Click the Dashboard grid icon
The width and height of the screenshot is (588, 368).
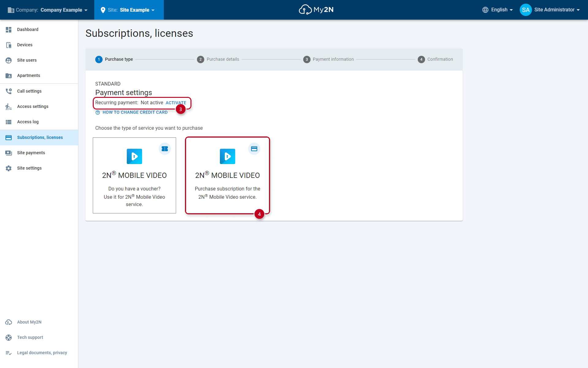point(9,29)
